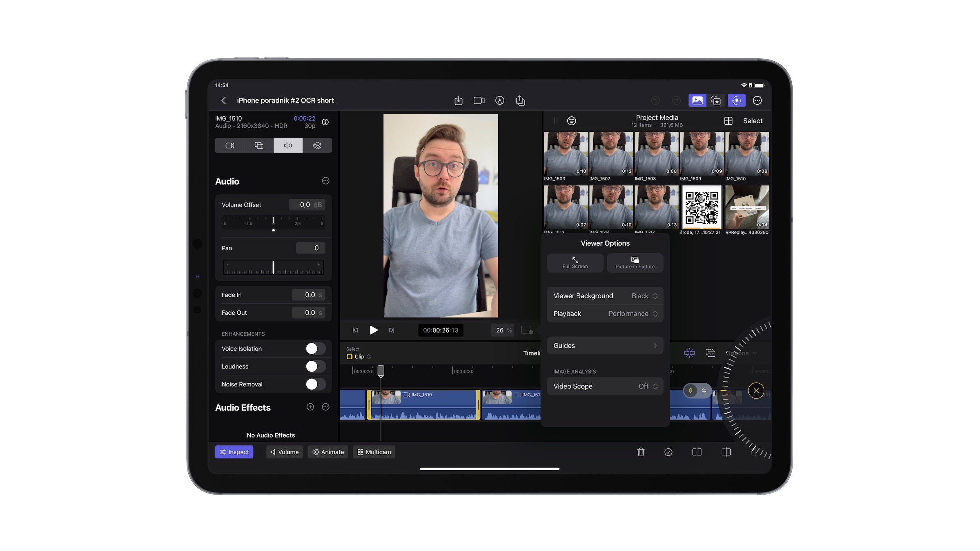Viewport: 980px width, 551px height.
Task: Select the IMG_1508 clip thumbnail
Action: point(657,153)
